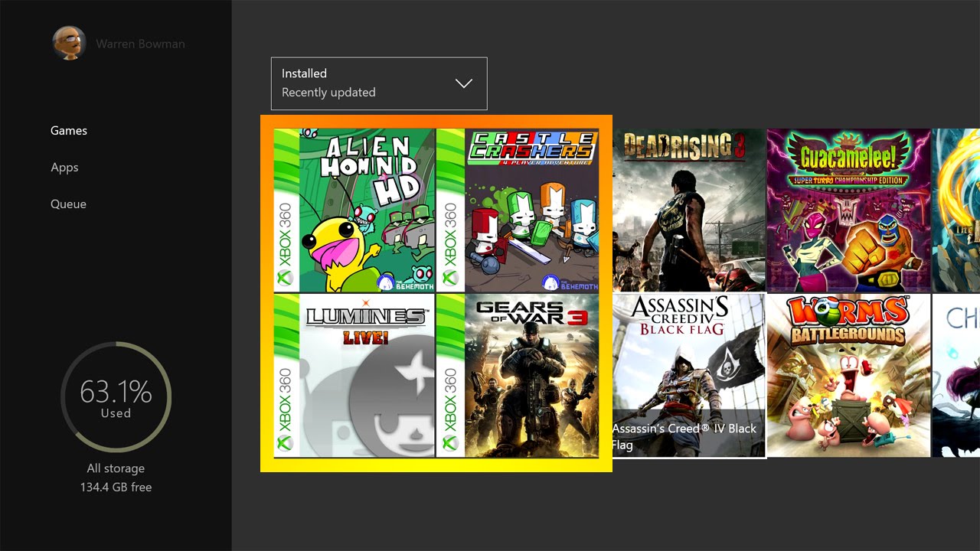Select the Games menu item
Screen dimensions: 980x551
[x=69, y=131]
